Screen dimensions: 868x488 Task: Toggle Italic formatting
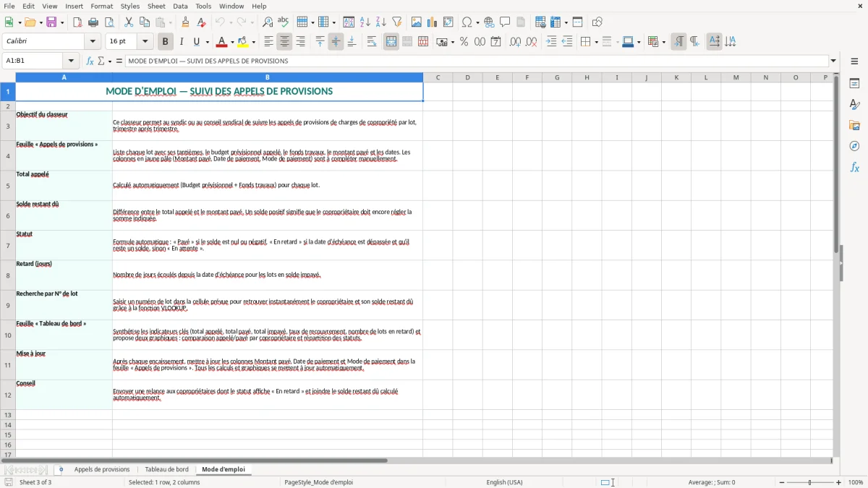[x=181, y=42]
